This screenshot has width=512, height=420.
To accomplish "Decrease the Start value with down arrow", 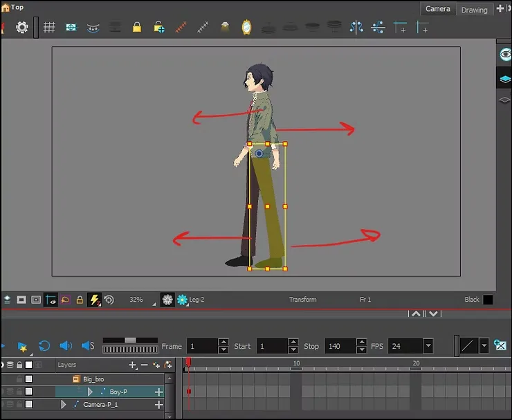I will 293,350.
